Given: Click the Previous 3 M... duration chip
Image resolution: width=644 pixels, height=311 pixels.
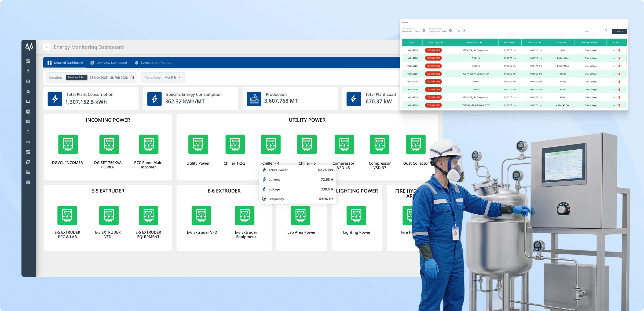Looking at the screenshot, I should [x=76, y=77].
